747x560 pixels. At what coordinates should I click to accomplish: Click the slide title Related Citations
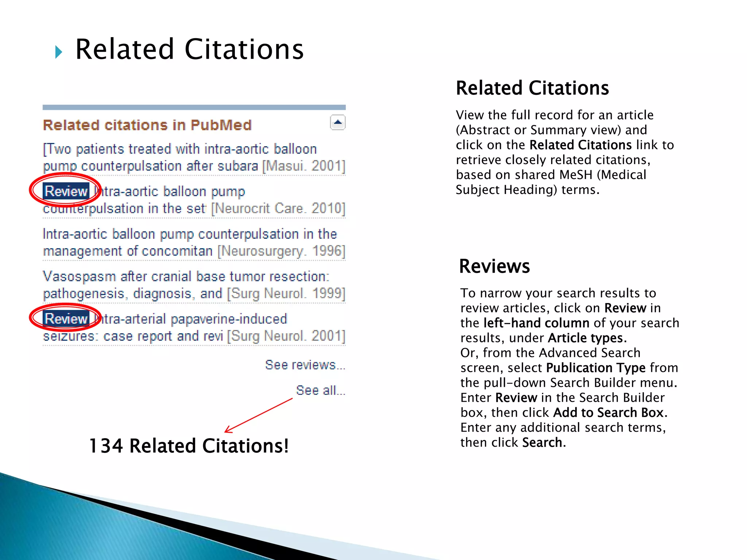[189, 49]
